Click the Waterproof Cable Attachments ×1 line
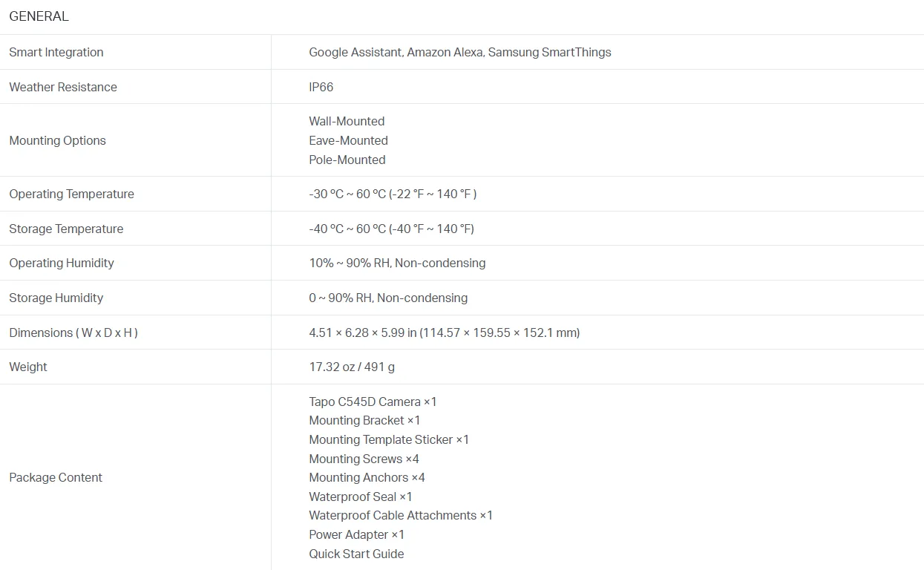924x570 pixels. pos(401,515)
